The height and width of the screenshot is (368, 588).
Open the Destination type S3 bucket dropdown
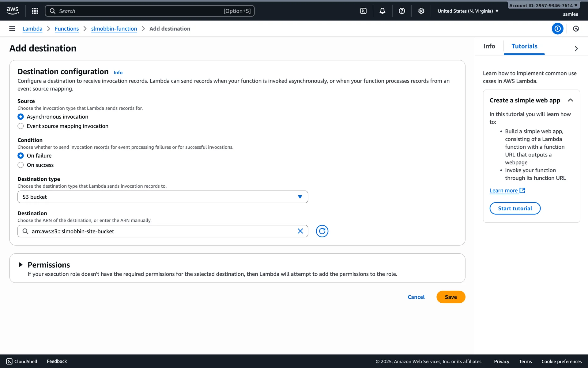(x=163, y=197)
